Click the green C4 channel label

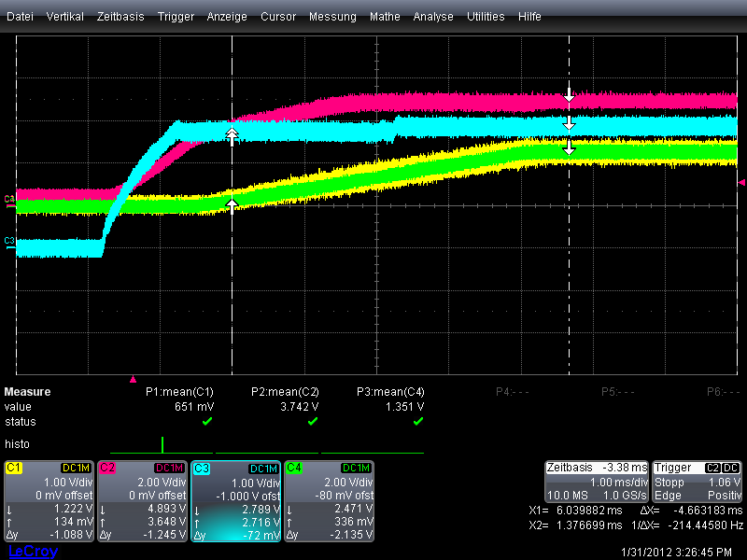[x=293, y=468]
